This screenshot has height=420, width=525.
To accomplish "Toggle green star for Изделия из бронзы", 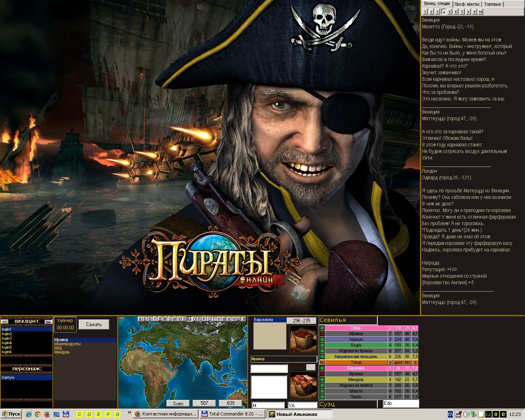I will click(322, 351).
